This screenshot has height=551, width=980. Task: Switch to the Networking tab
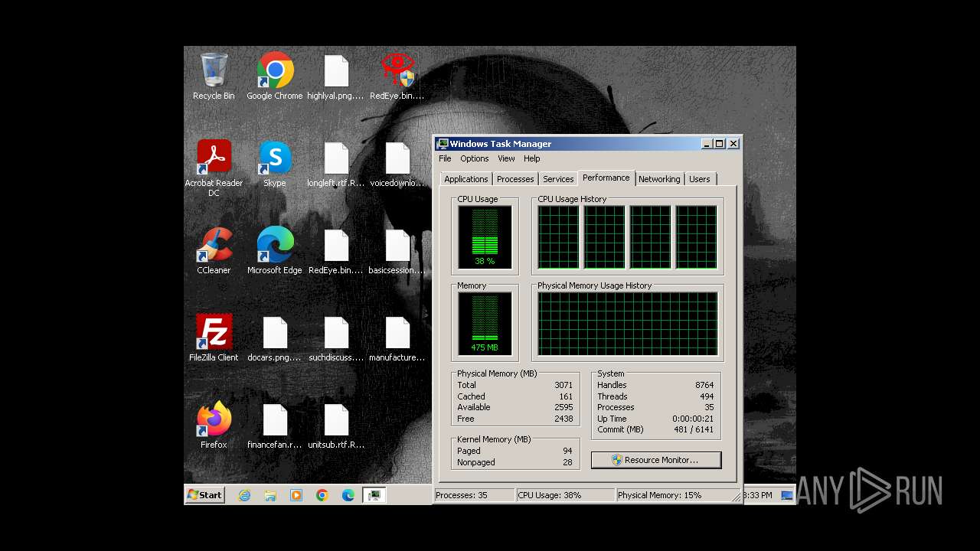click(x=659, y=179)
